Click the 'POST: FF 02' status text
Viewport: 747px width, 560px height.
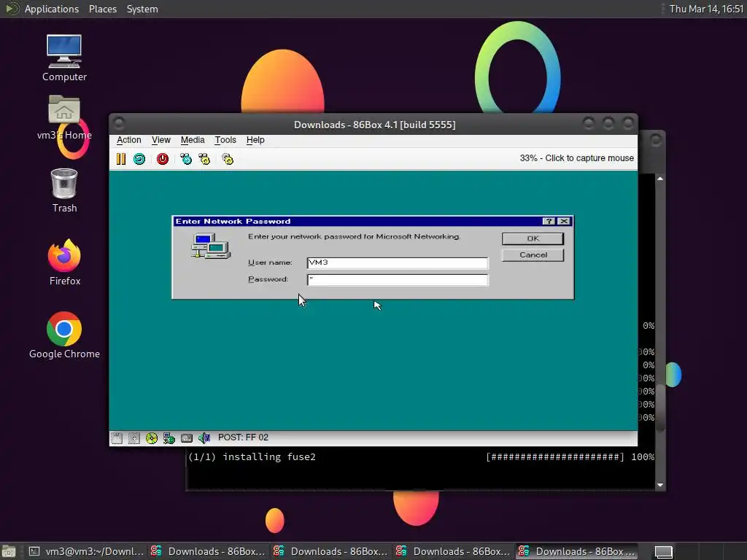coord(243,437)
